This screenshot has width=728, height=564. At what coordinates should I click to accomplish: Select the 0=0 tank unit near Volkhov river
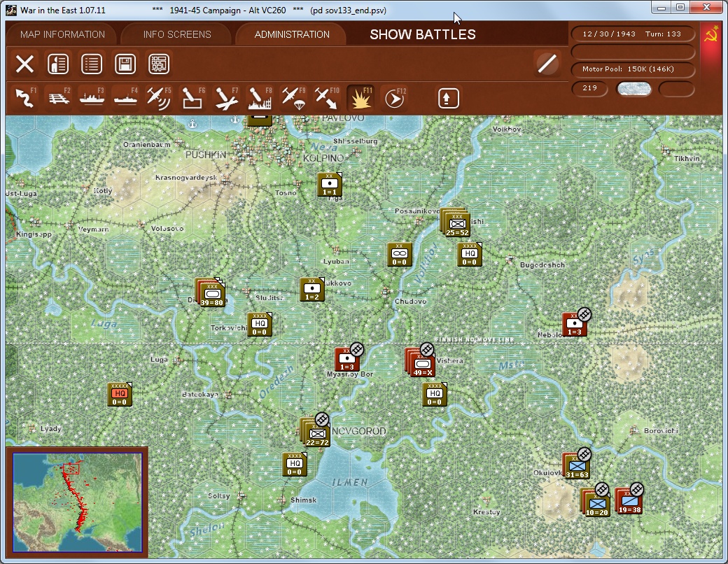tap(399, 255)
